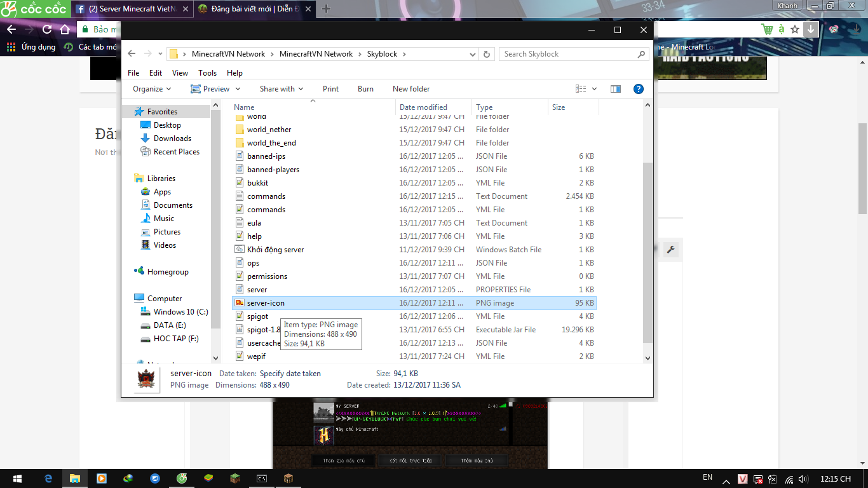Open the Tools menu
This screenshot has height=488, width=868.
coord(207,73)
